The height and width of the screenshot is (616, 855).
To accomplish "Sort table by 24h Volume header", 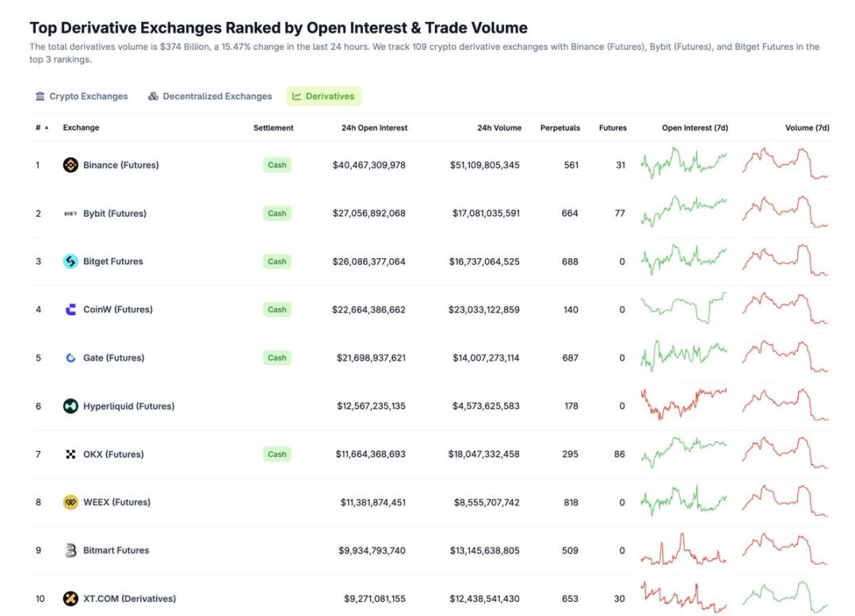I will click(499, 127).
